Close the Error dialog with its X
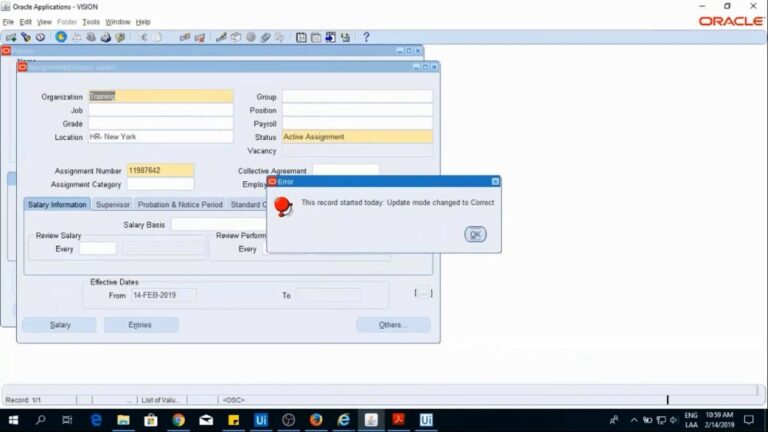The height and width of the screenshot is (432, 768). tap(495, 182)
